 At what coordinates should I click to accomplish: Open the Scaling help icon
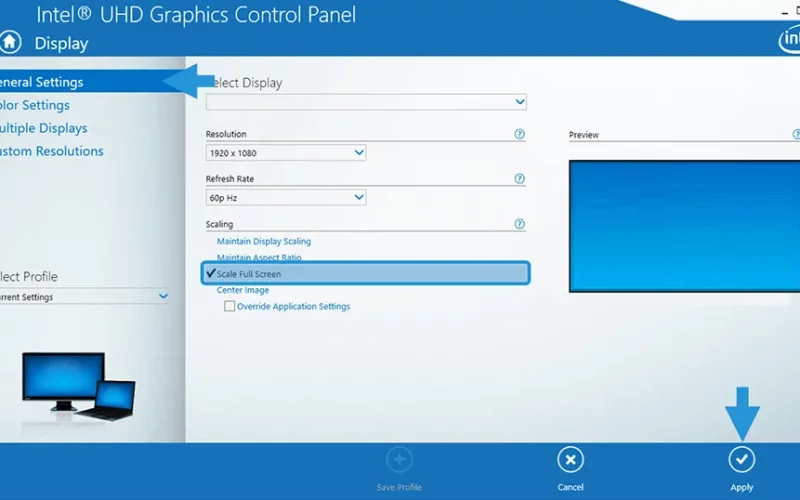pos(519,224)
